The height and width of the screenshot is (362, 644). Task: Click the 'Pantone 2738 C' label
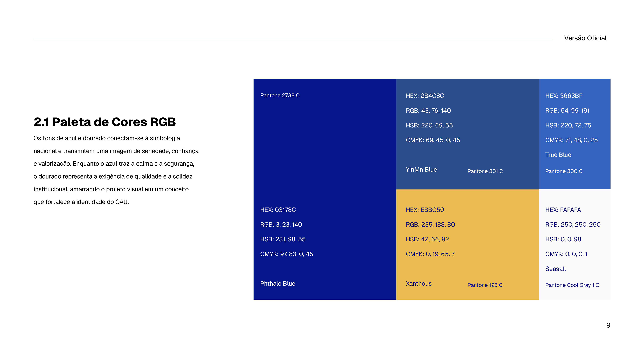tap(280, 95)
